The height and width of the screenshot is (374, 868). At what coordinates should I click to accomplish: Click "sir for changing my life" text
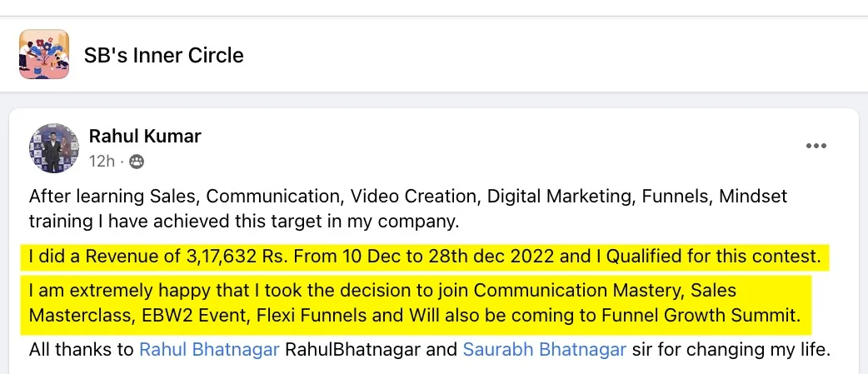[x=731, y=350]
